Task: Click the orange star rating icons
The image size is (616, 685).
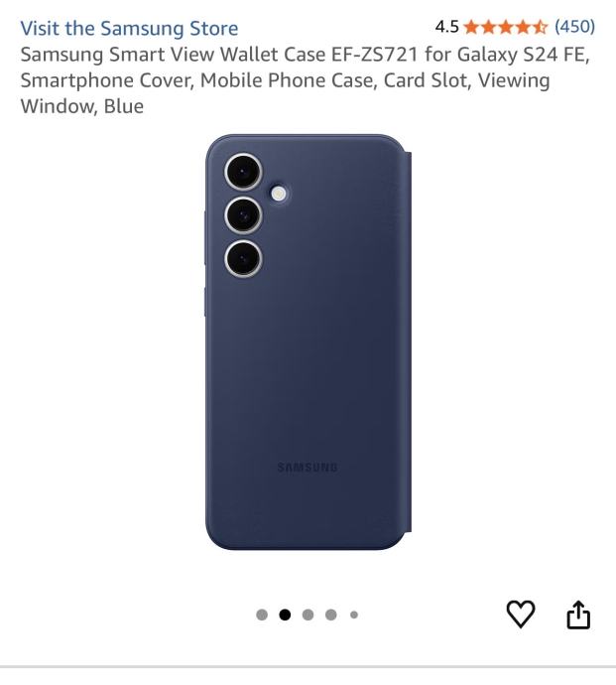Action: point(505,27)
